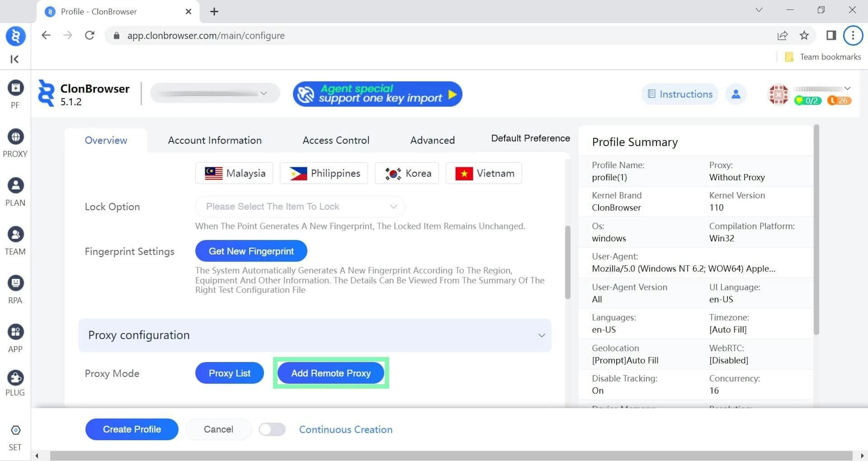Click the green 0/2 profile count badge

808,100
